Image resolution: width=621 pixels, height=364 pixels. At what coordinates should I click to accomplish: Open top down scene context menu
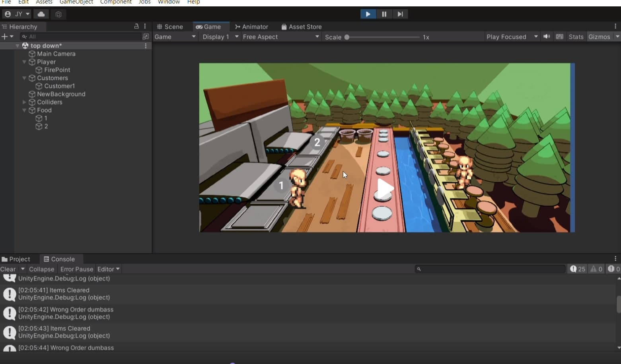click(x=146, y=46)
